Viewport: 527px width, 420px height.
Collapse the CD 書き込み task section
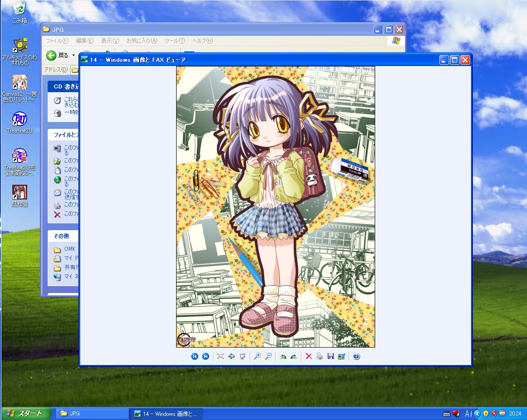pyautogui.click(x=63, y=86)
